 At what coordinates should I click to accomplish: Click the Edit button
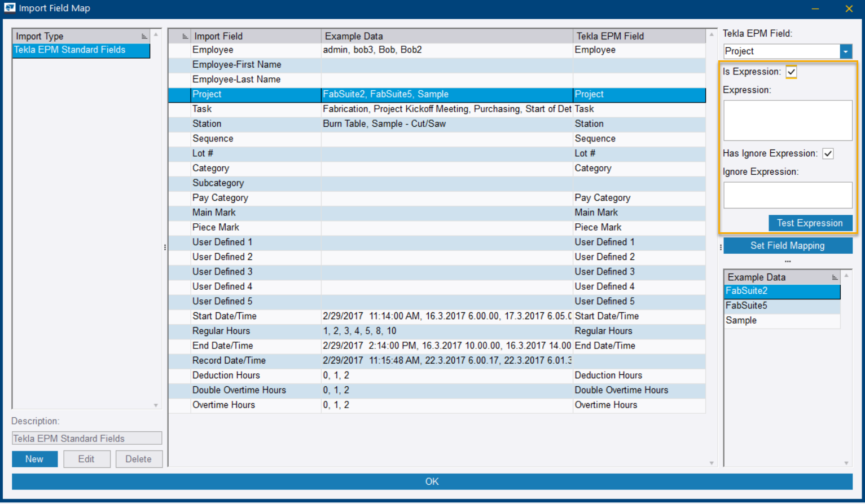pyautogui.click(x=86, y=459)
